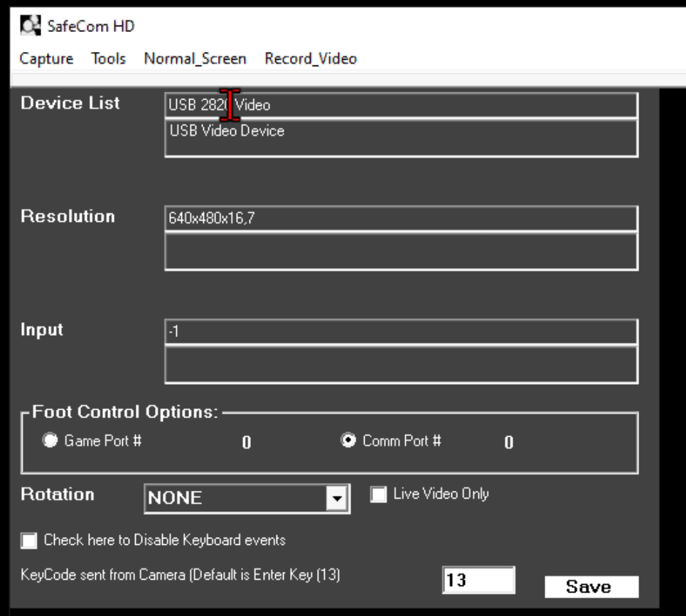This screenshot has width=686, height=616.
Task: Click the KeyCode input field
Action: 478,580
